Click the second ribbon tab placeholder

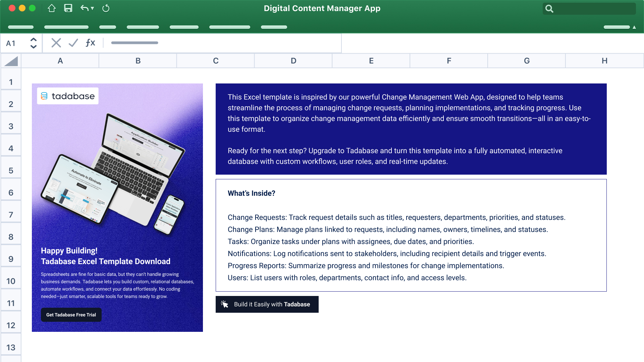click(66, 27)
